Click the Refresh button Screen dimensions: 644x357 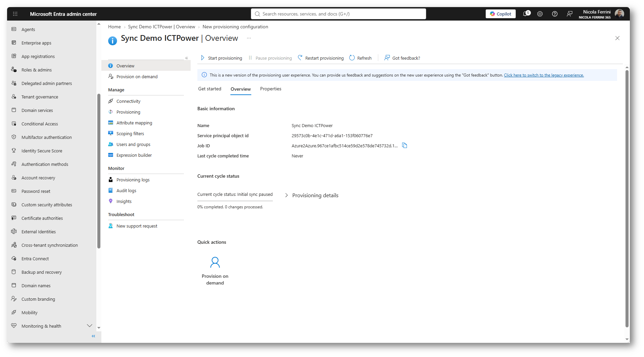[360, 58]
